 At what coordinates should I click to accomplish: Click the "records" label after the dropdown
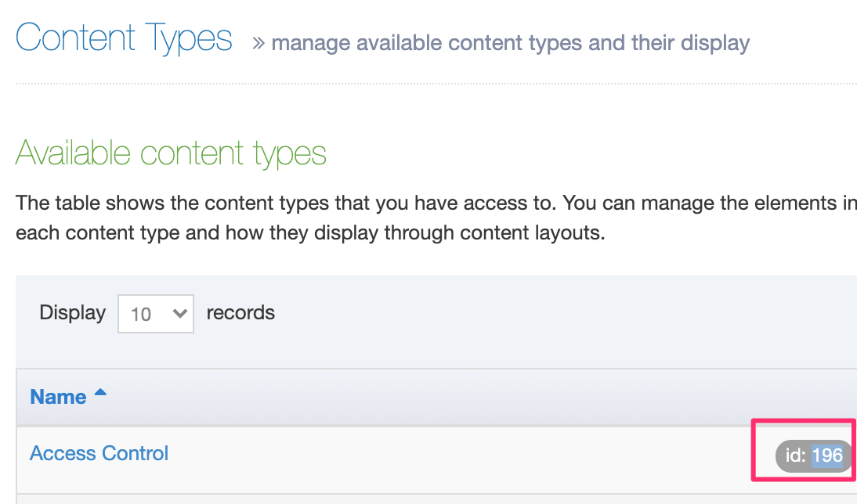pos(240,313)
